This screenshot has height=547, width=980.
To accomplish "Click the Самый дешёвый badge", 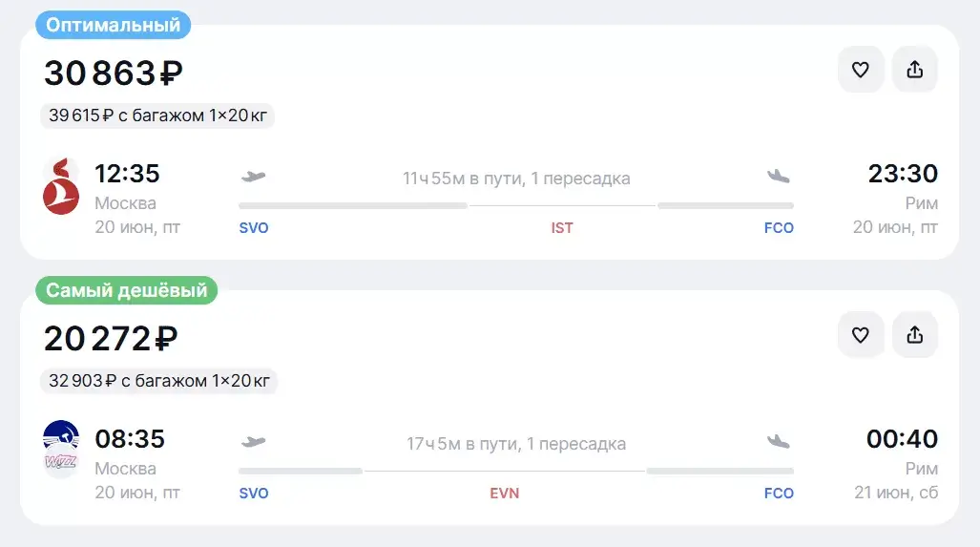I will coord(126,290).
